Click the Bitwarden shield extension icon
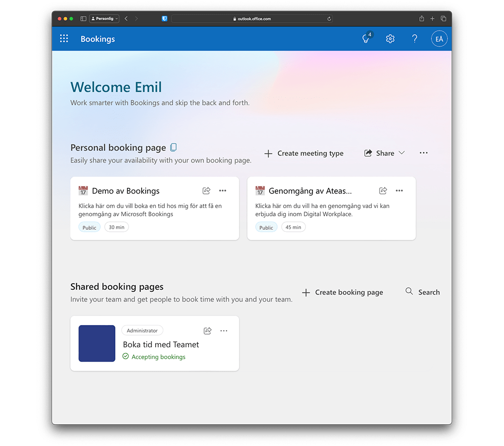The width and height of the screenshot is (504, 446). coord(164,19)
